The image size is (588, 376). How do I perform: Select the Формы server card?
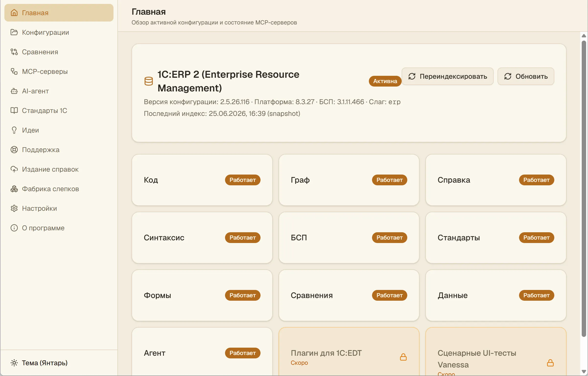point(202,295)
